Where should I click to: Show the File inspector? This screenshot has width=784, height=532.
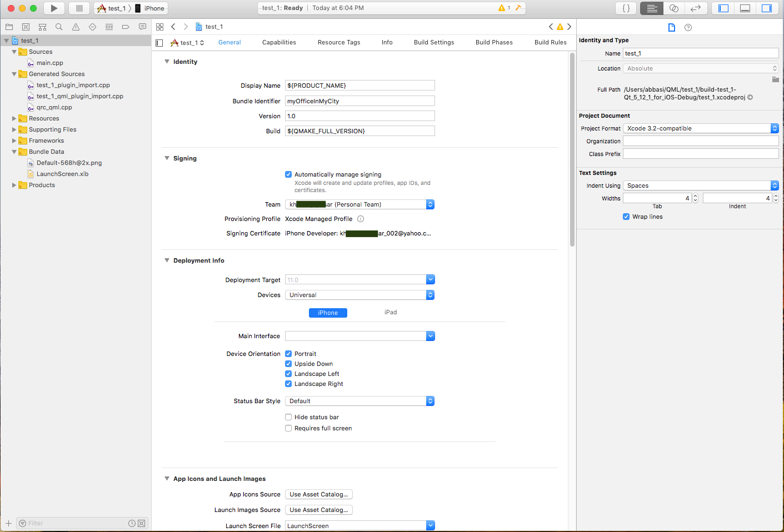pyautogui.click(x=672, y=27)
